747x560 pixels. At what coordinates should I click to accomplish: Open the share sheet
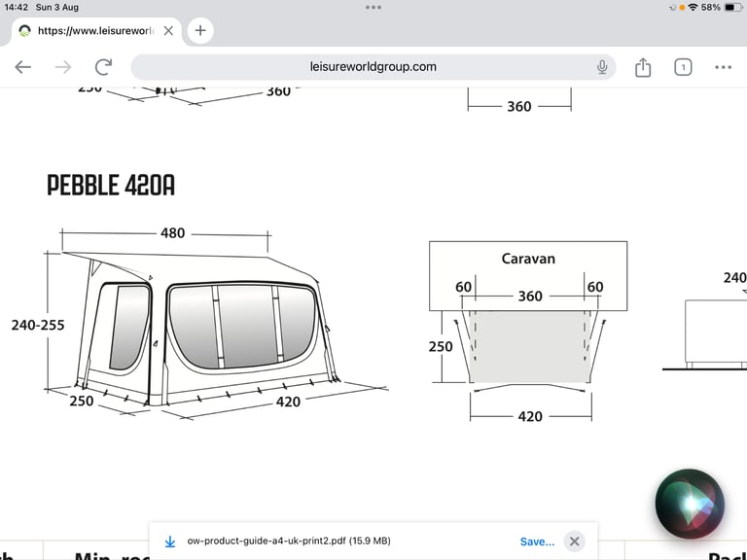[643, 67]
